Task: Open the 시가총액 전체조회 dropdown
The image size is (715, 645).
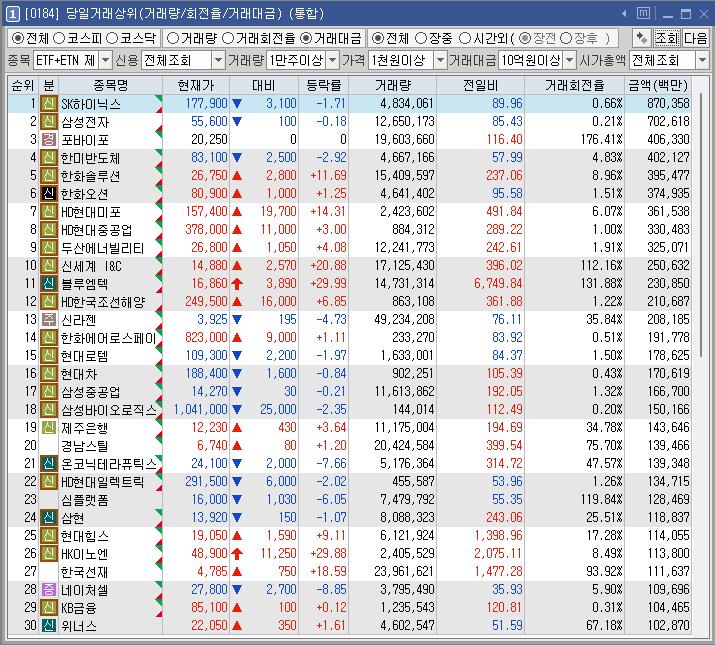Action: 702,60
